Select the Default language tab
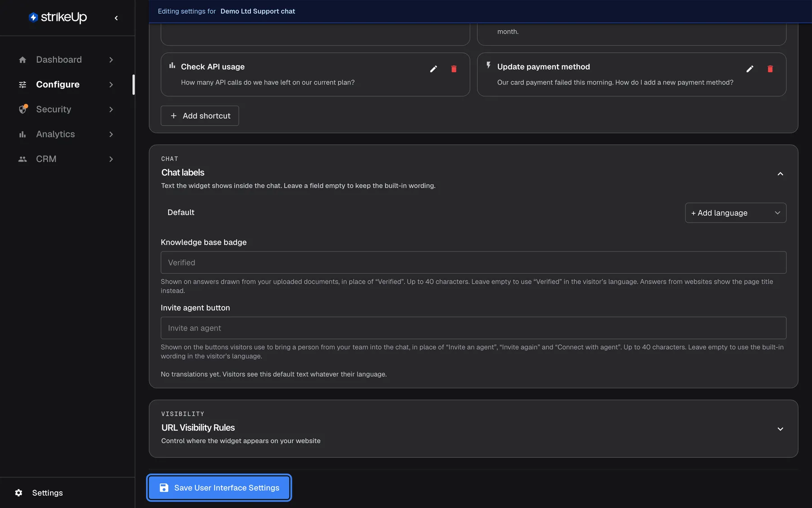This screenshot has width=812, height=508. [x=181, y=212]
